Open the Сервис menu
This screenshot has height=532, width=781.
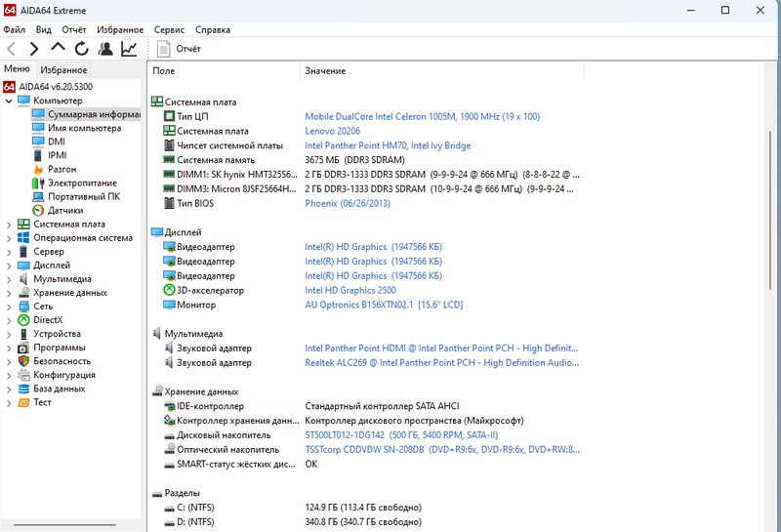169,30
